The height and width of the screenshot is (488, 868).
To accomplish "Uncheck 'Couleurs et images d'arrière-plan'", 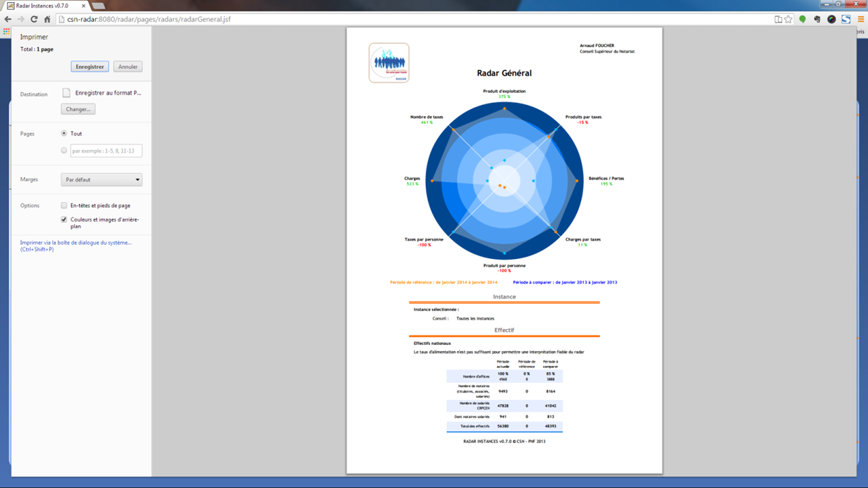I will (x=64, y=220).
